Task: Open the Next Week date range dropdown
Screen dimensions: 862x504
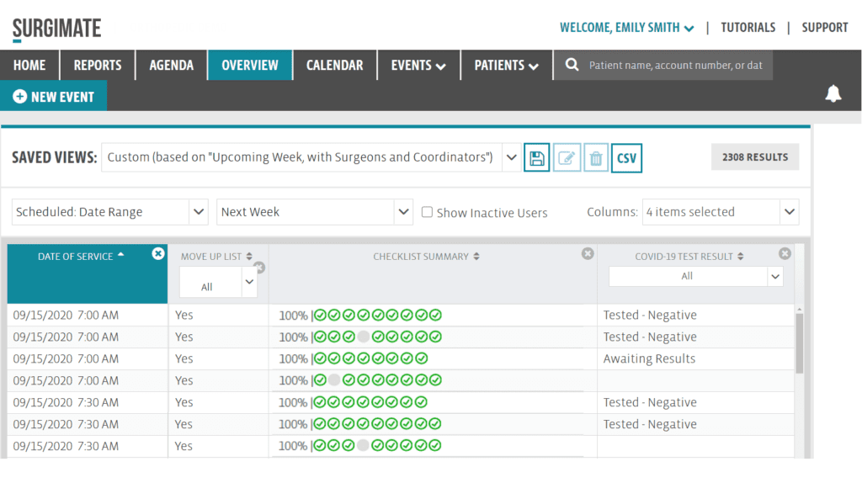Action: 403,212
